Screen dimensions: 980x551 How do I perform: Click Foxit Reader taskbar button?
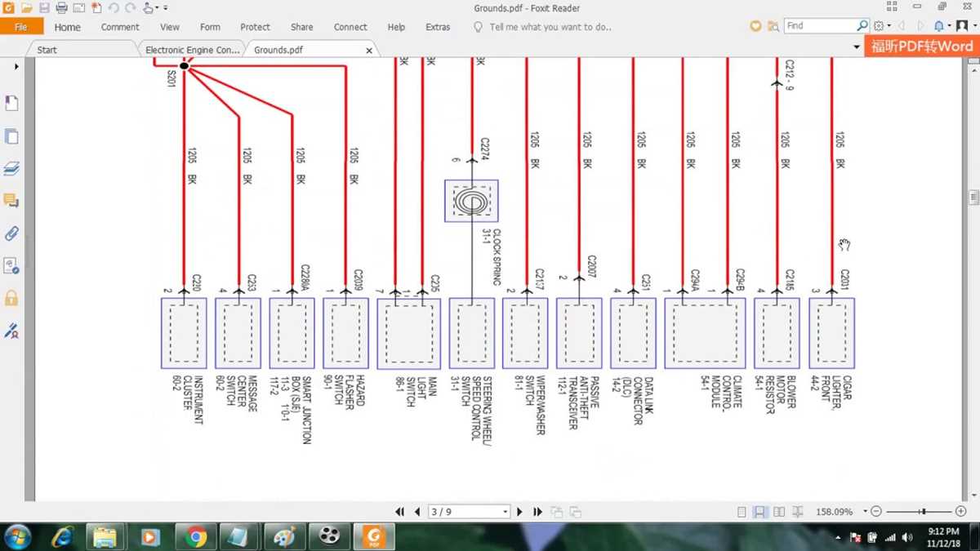coord(375,536)
